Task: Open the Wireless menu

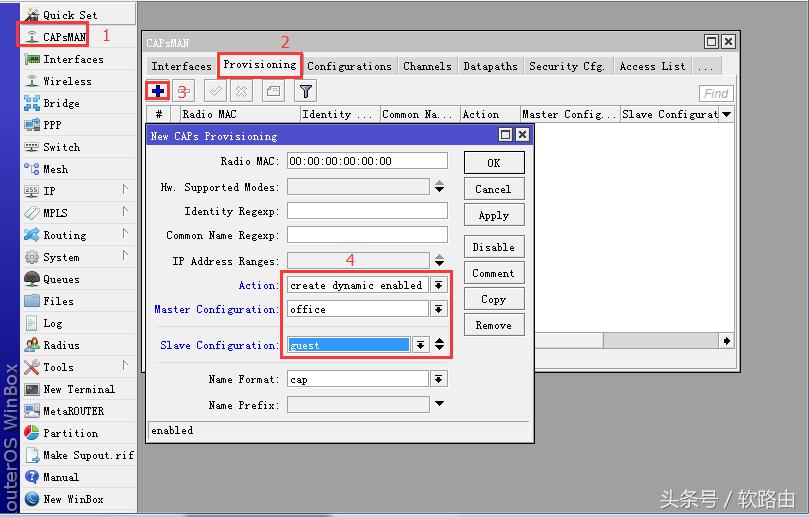Action: point(78,81)
